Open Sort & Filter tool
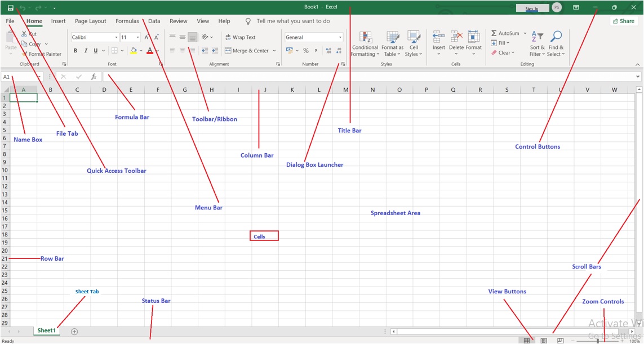644x344 pixels. click(x=538, y=38)
